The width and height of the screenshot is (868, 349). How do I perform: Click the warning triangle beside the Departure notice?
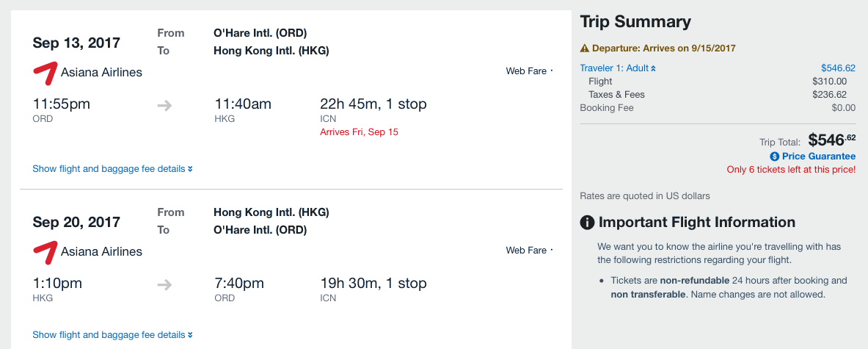coord(585,48)
